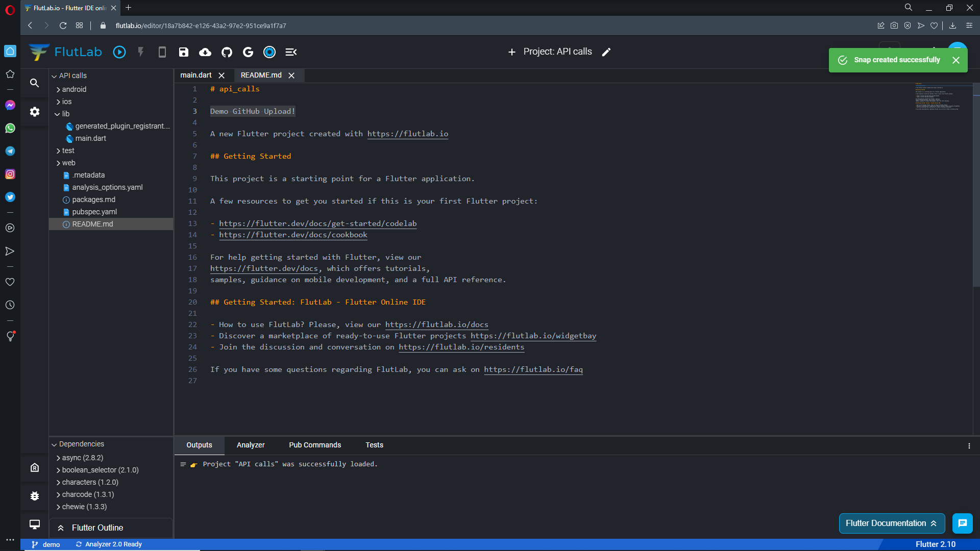
Task: Follow the https://flutlab.io link on line 5
Action: (x=408, y=134)
